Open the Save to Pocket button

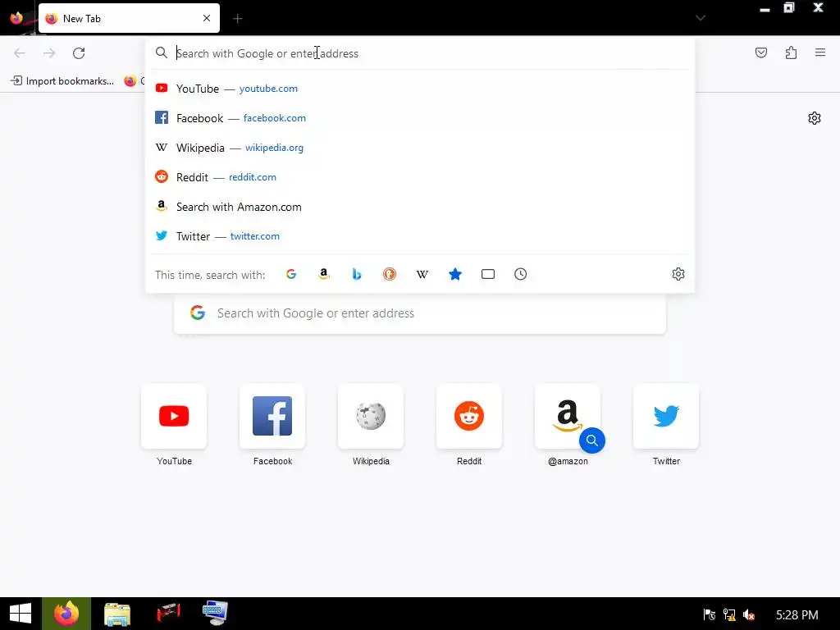760,52
